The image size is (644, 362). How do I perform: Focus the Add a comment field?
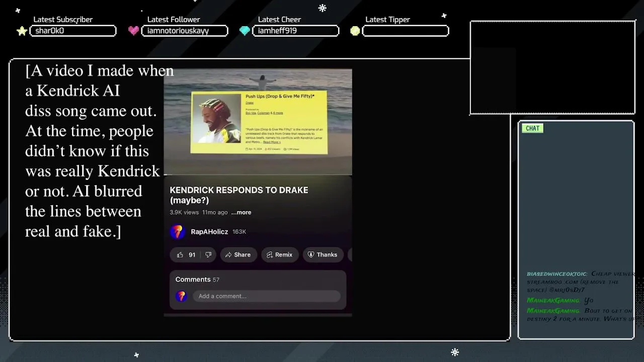267,296
